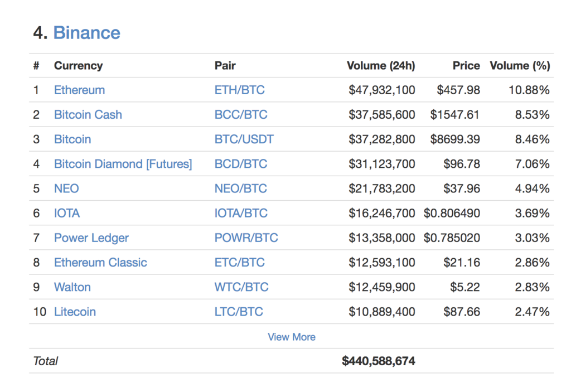Click the LTC/BTC pair link

pos(239,312)
